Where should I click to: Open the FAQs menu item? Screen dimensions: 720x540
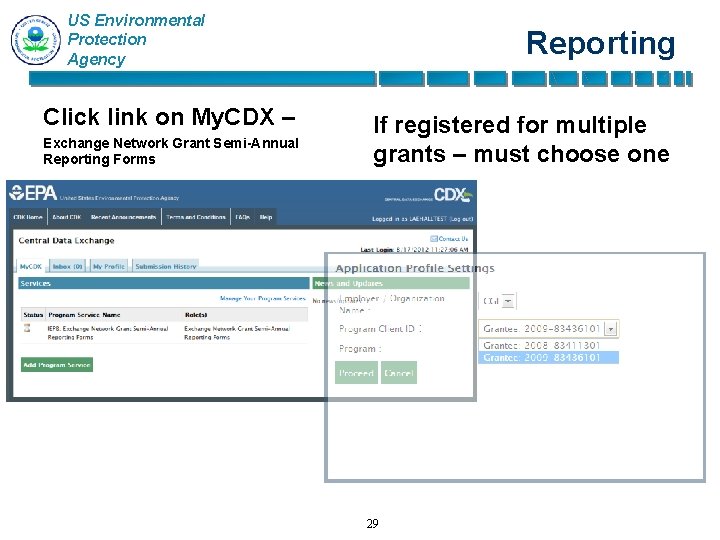pos(242,217)
